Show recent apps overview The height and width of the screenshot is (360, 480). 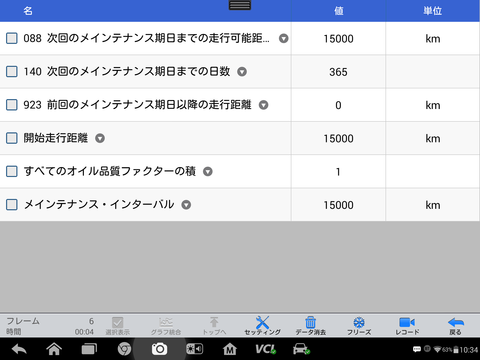pos(89,349)
